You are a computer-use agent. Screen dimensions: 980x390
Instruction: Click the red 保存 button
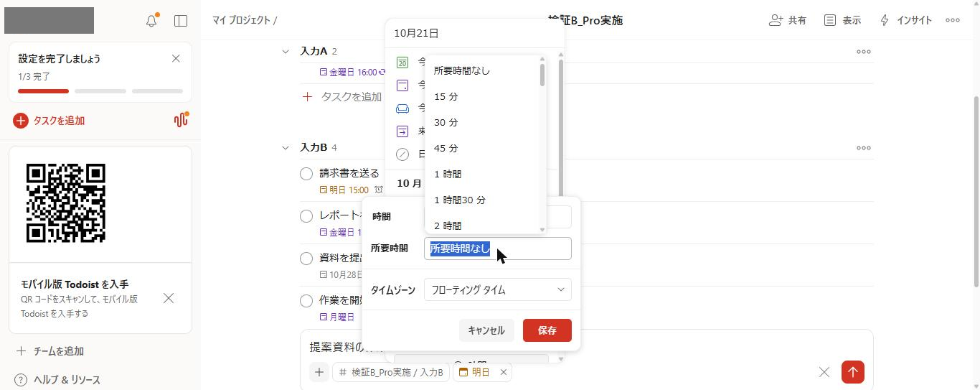(547, 330)
